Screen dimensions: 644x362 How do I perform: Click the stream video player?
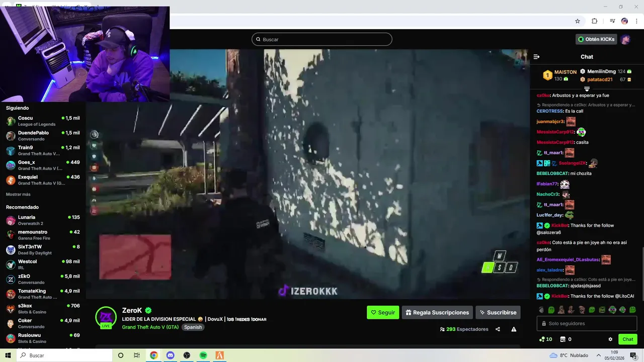click(x=307, y=174)
